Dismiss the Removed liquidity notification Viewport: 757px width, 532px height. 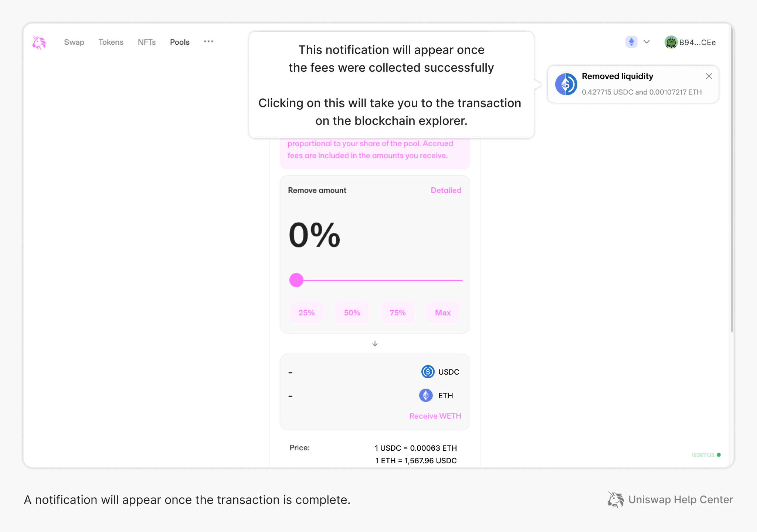coord(709,76)
